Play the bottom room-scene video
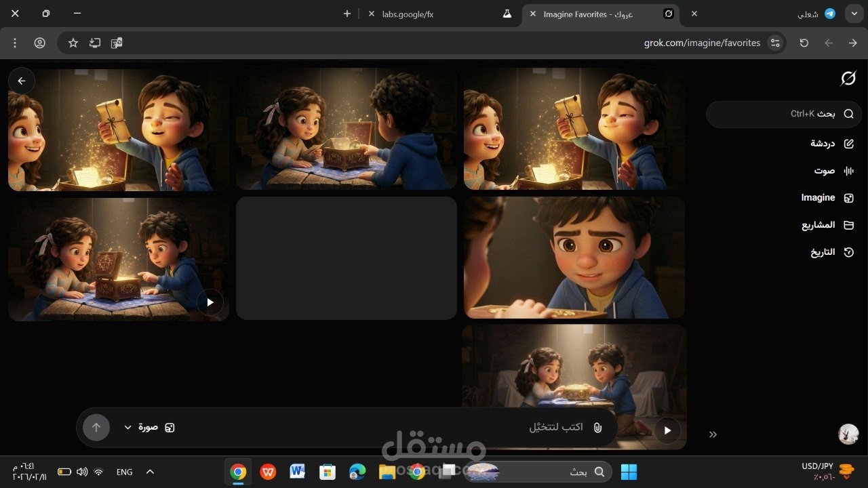The height and width of the screenshot is (488, 868). [x=667, y=430]
